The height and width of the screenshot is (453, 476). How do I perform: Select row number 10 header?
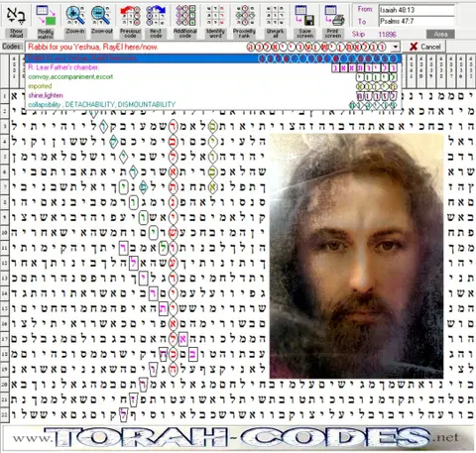(x=5, y=233)
